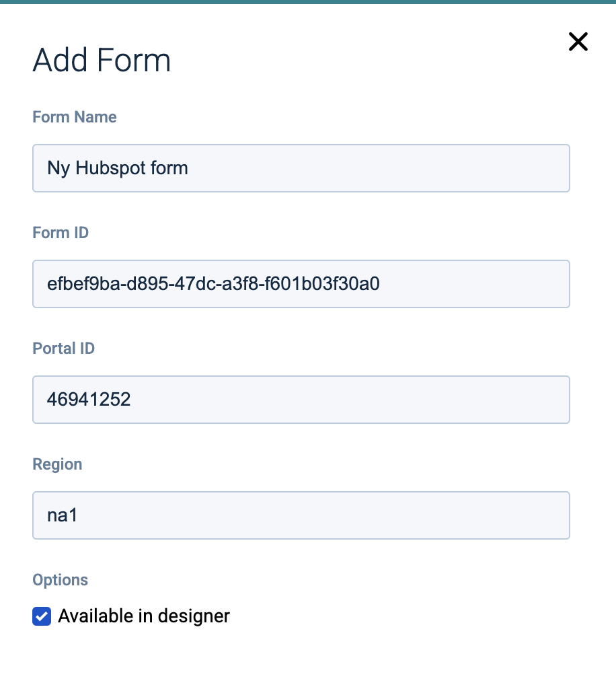Click the Portal ID label

[x=64, y=349]
